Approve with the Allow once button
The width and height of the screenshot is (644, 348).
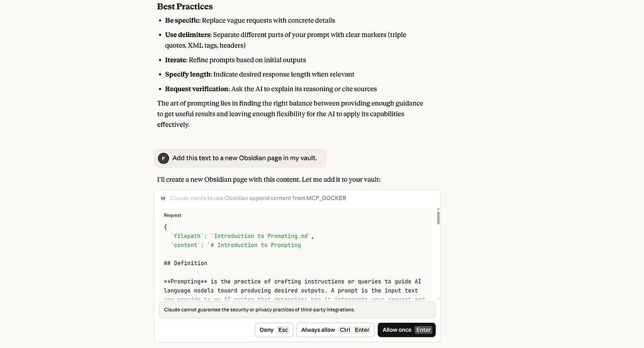[407, 330]
